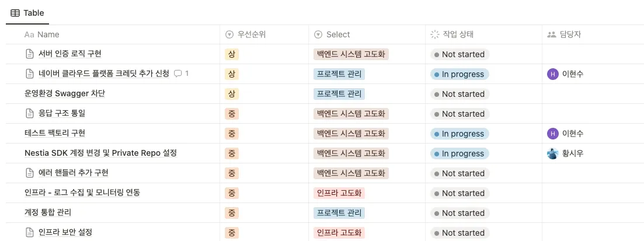Click the 우선순위 column dropdown icon
This screenshot has width=644, height=241.
(x=229, y=34)
